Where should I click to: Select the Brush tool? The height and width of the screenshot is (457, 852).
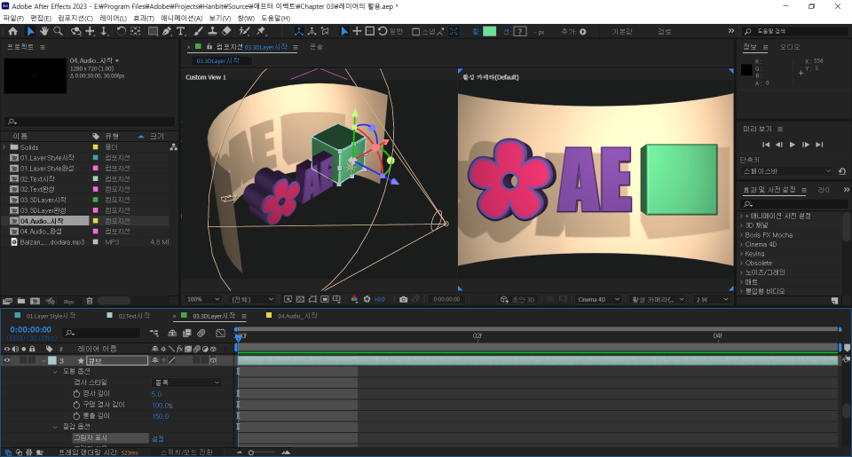coord(199,32)
